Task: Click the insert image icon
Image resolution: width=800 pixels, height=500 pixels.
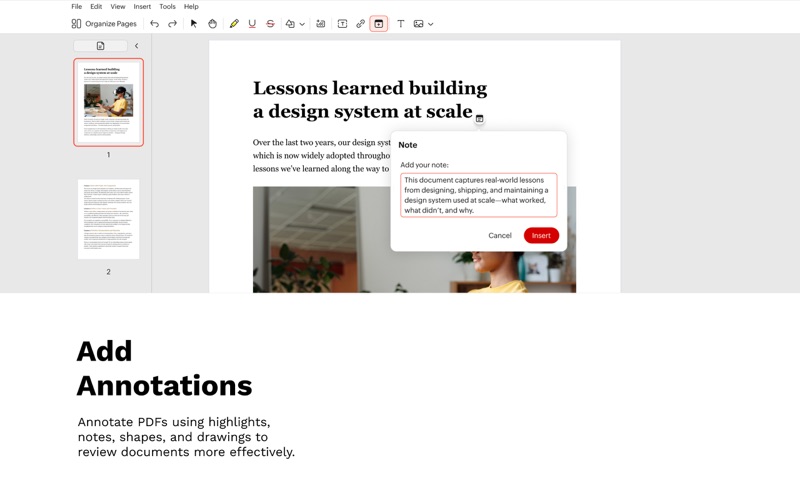Action: coord(418,23)
